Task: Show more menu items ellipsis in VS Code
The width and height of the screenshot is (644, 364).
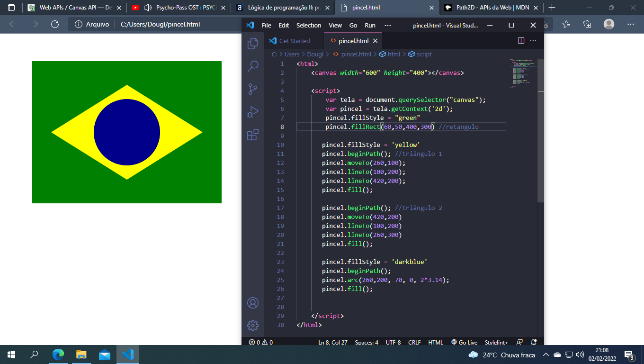Action: point(388,25)
